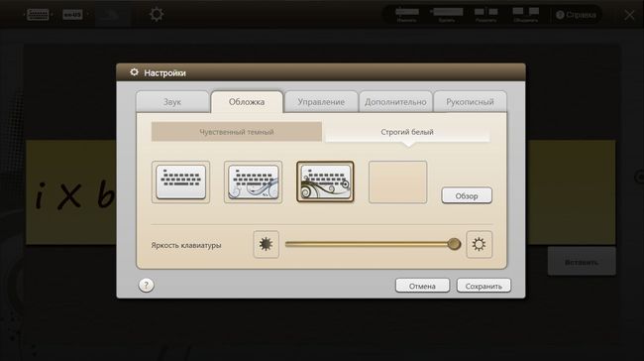Click the Сохранить button
644x361 pixels.
[483, 286]
